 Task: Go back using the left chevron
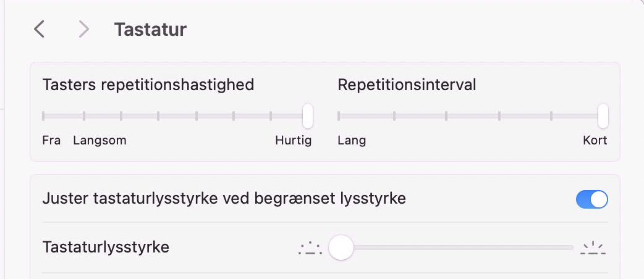[x=40, y=29]
